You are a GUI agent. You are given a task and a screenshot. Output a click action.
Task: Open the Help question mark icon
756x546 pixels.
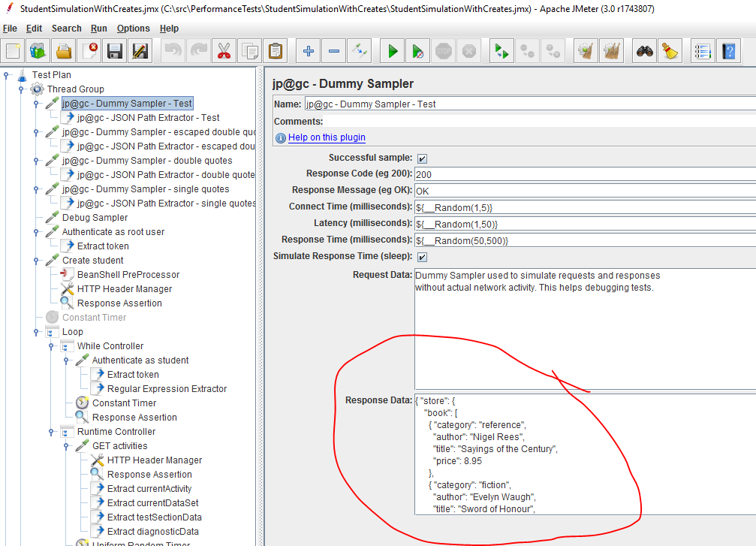[x=728, y=50]
